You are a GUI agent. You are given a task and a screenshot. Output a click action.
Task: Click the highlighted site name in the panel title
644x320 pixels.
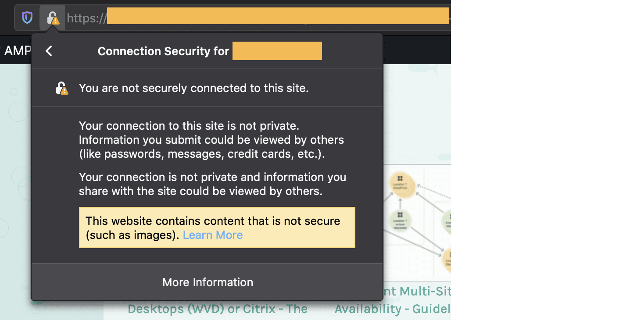[x=277, y=50]
